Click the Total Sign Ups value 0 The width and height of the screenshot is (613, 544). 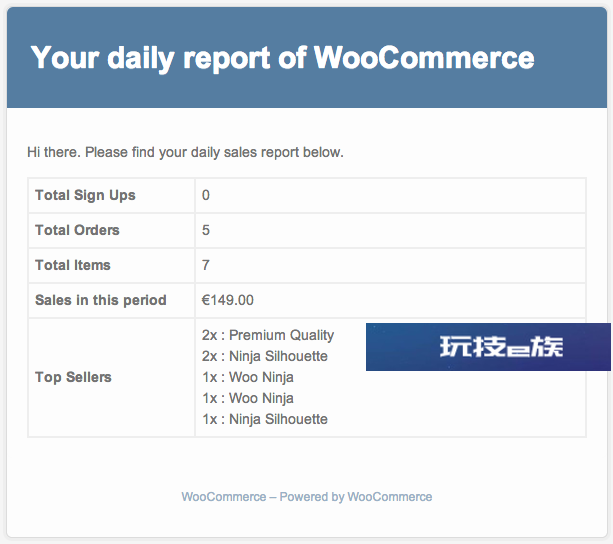pos(206,195)
